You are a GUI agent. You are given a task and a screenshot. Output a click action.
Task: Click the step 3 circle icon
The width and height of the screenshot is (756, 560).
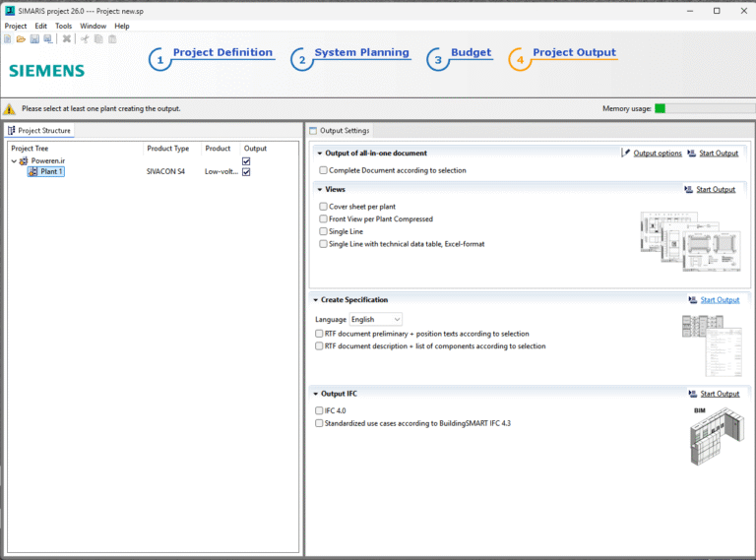pos(438,60)
